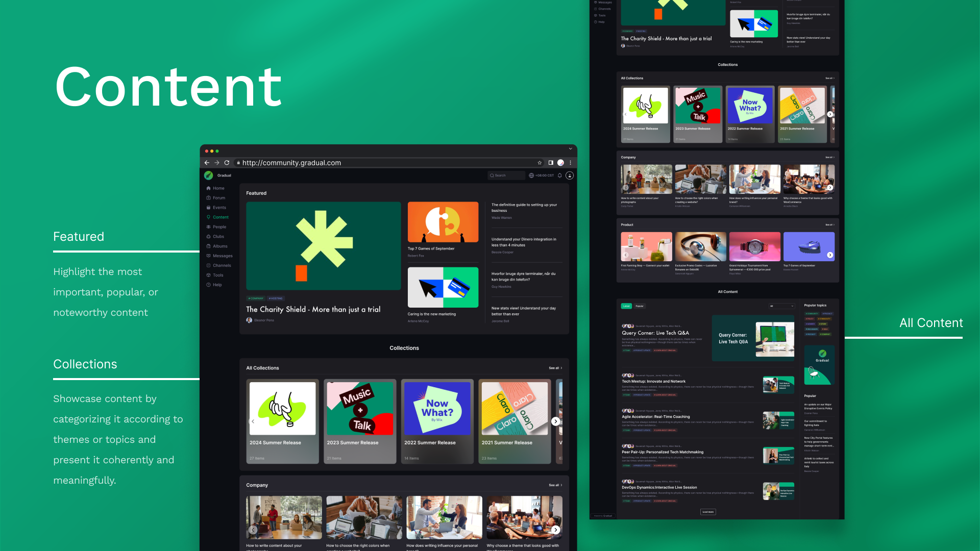Open the All filter dropdown
Viewport: 980px width, 551px height.
click(x=781, y=306)
